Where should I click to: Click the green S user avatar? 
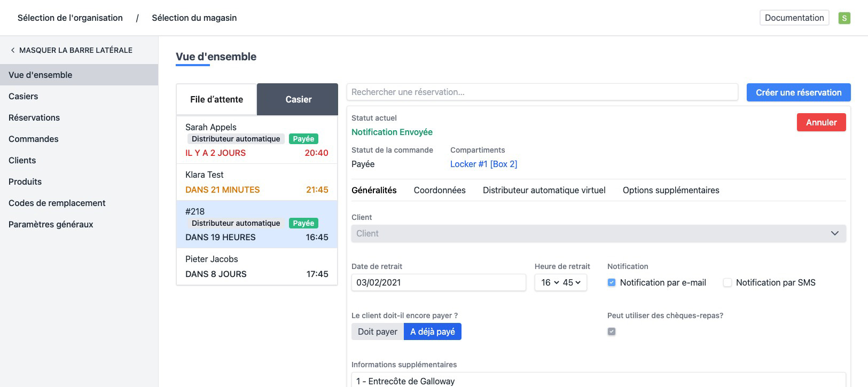pos(844,18)
